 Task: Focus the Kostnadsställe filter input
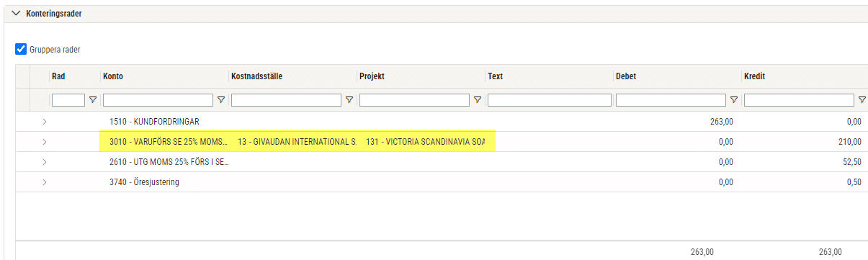286,100
